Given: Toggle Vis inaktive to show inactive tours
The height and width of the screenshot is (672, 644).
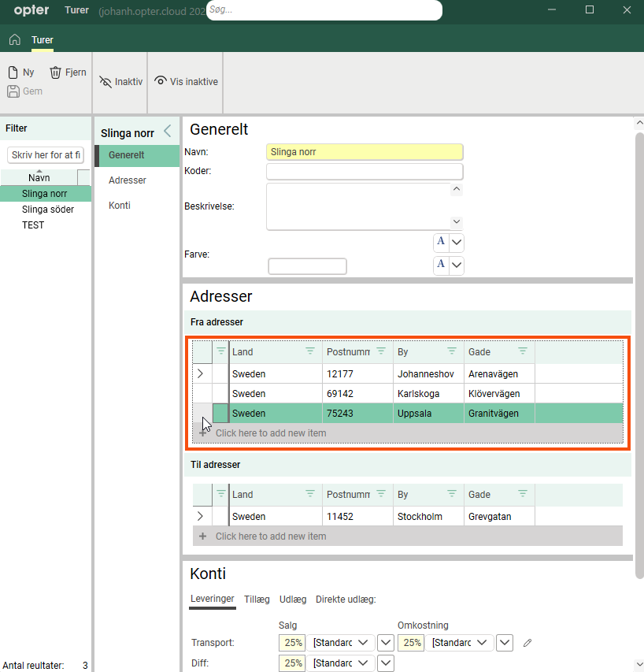Looking at the screenshot, I should 186,82.
